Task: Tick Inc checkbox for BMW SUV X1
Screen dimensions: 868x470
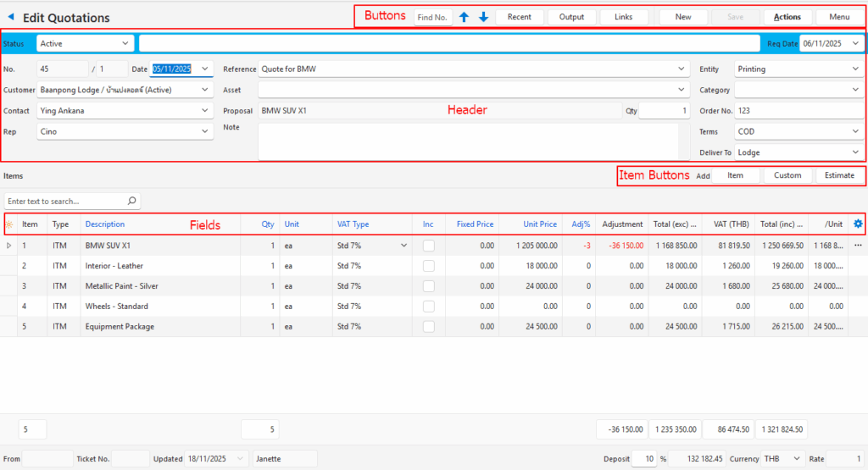Action: [x=429, y=246]
